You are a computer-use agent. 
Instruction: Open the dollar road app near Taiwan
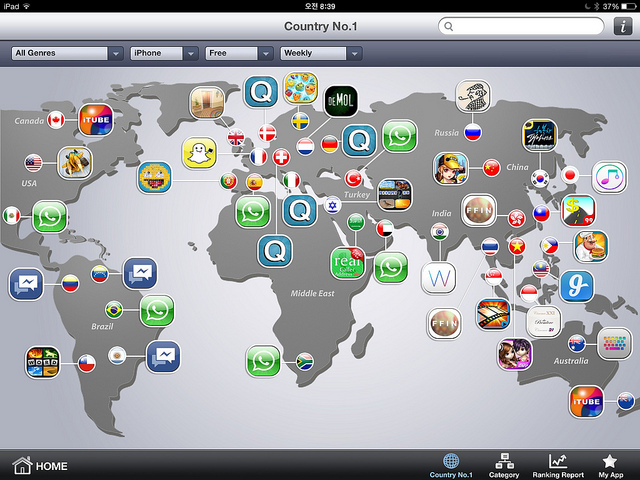(578, 211)
